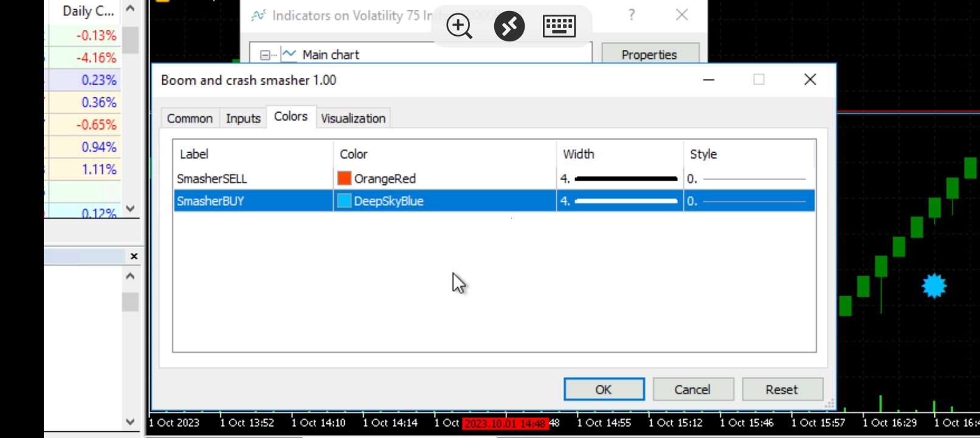Image resolution: width=980 pixels, height=438 pixels.
Task: Click the -0.13% daily change value
Action: [x=96, y=35]
